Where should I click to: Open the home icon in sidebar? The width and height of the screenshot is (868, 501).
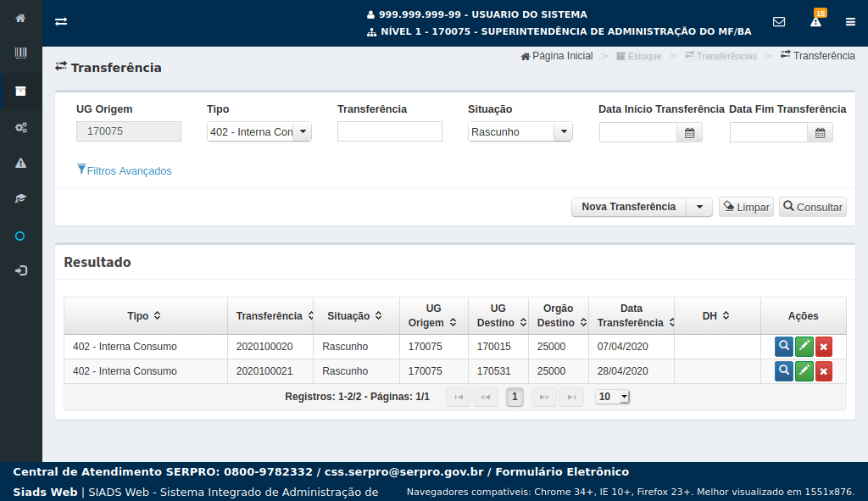tap(20, 19)
